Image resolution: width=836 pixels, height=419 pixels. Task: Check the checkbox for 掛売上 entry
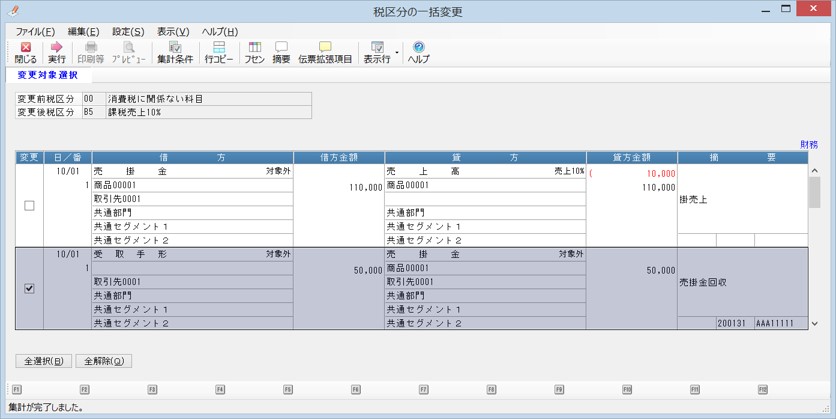coord(29,205)
